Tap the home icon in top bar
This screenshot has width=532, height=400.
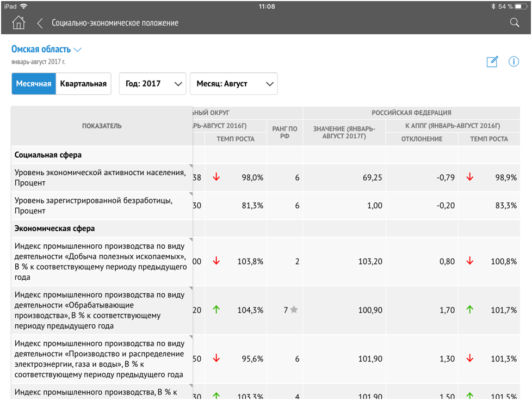18,23
